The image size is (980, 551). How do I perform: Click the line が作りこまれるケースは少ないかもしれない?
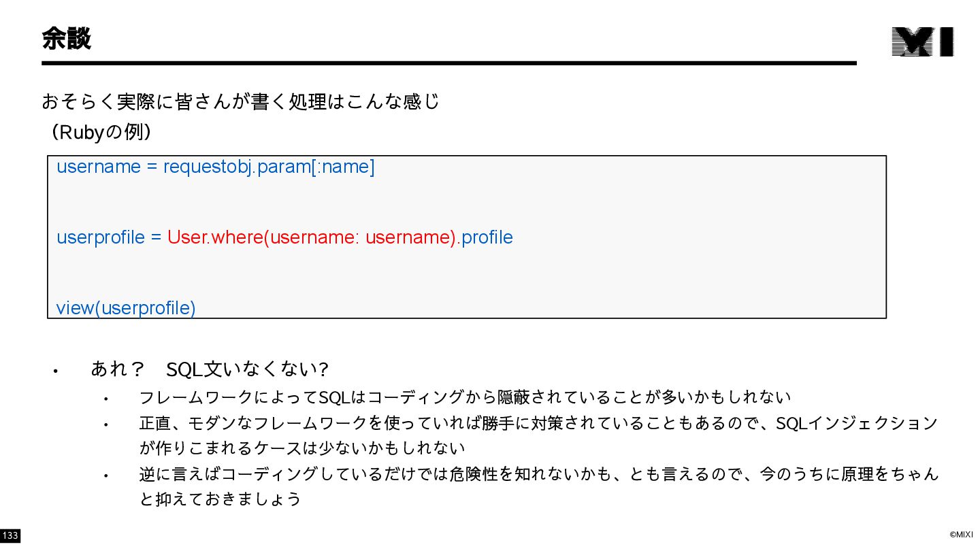click(x=302, y=448)
